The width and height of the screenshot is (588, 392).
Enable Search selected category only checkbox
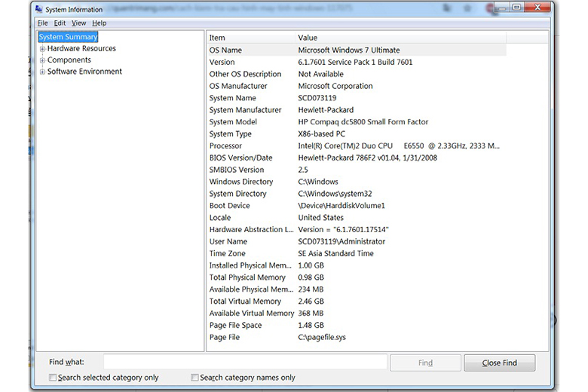53,378
